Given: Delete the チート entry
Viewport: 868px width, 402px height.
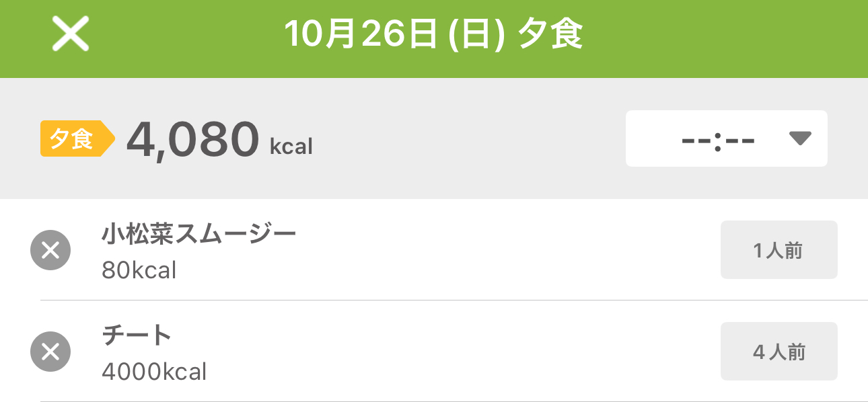Looking at the screenshot, I should (50, 352).
